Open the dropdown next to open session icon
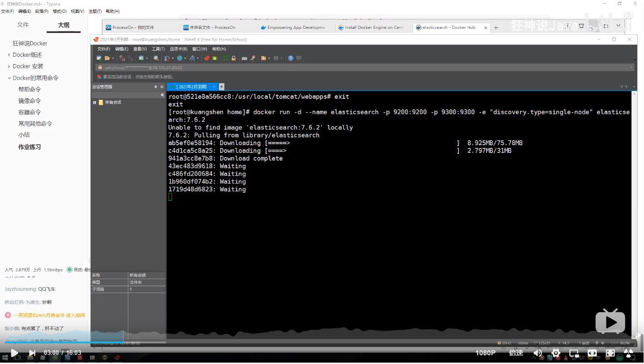 [x=113, y=58]
